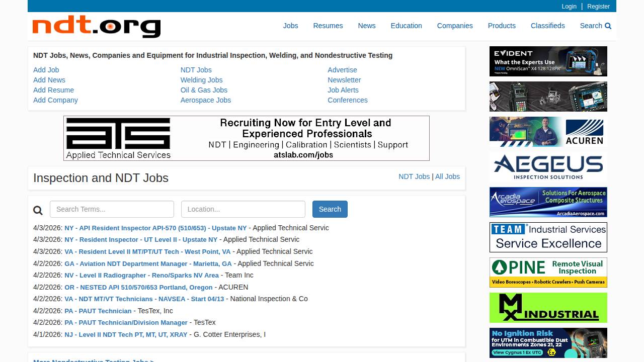
Task: Click the Acuren sidebar advertisement
Action: [x=548, y=131]
